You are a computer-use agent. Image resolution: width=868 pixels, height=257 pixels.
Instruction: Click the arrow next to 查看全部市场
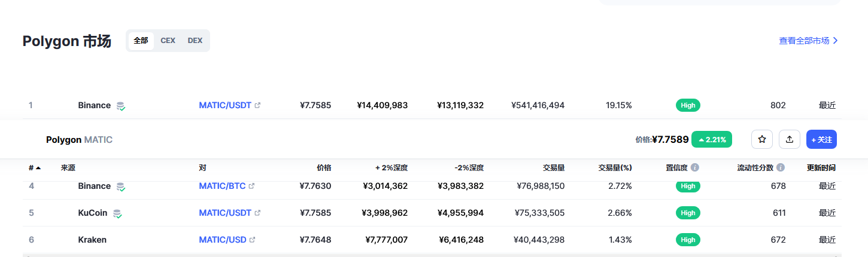click(836, 41)
